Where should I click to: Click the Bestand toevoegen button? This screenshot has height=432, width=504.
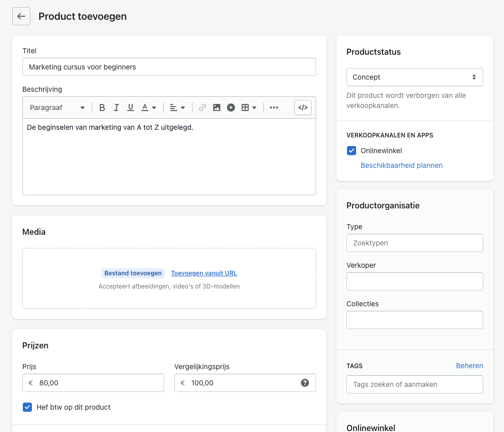pos(133,273)
